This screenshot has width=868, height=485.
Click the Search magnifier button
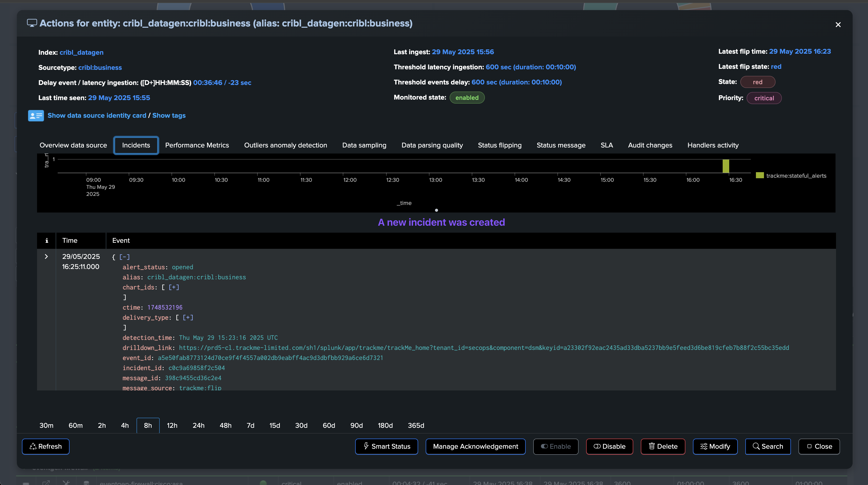click(767, 446)
